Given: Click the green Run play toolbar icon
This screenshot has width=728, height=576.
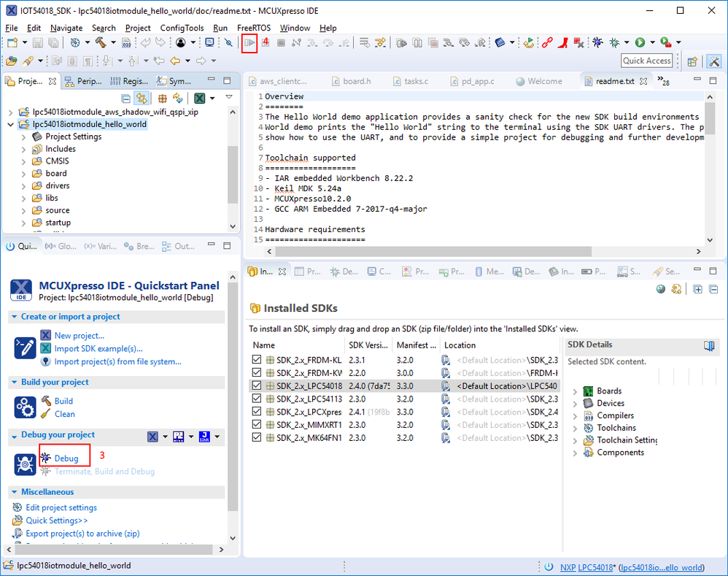Looking at the screenshot, I should coord(640,43).
